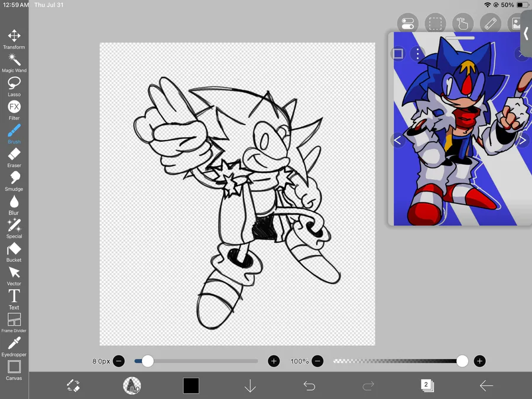Increase opacity with plus button
This screenshot has width=532, height=399.
[x=479, y=361]
